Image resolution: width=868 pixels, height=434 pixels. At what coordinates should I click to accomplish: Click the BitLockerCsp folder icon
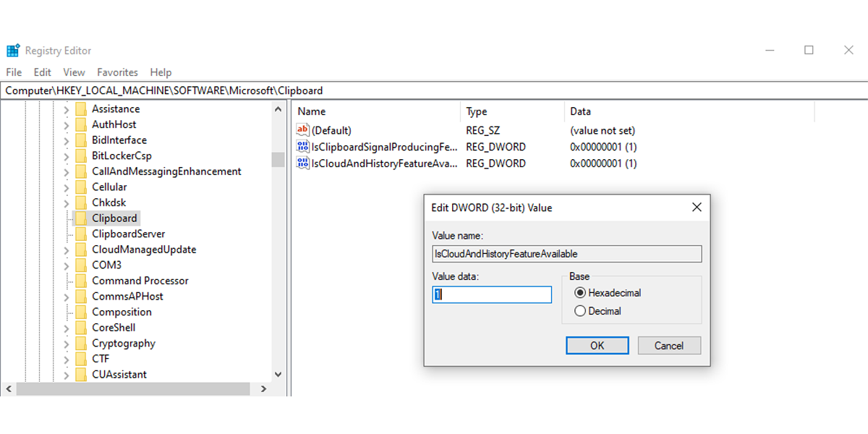click(x=81, y=156)
